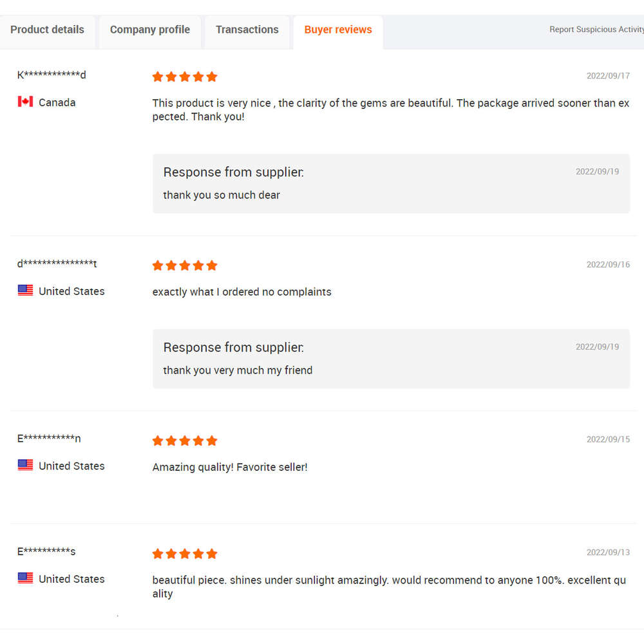Click supplier response 'thank you very much my friend'
Screen dimensions: 644x644
click(238, 370)
